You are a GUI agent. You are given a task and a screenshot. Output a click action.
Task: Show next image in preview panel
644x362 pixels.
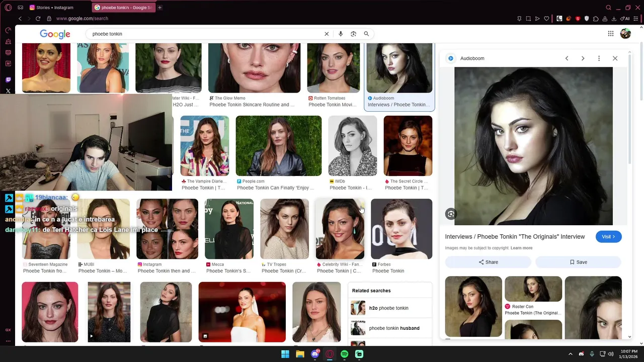(x=583, y=58)
